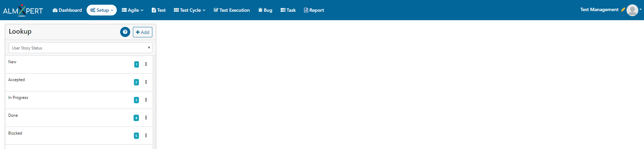The image size is (644, 149).
Task: Select the In Progress status text
Action: [x=18, y=98]
